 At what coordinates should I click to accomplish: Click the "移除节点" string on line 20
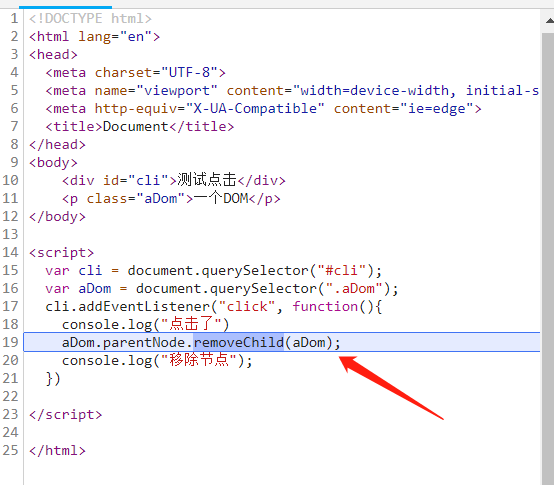199,360
